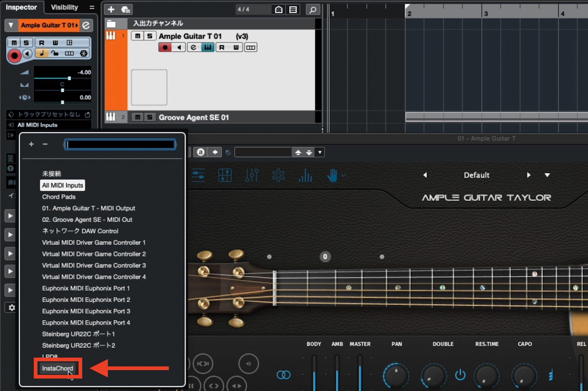Record enable Ample Guitar T 01 in track list

[x=165, y=47]
